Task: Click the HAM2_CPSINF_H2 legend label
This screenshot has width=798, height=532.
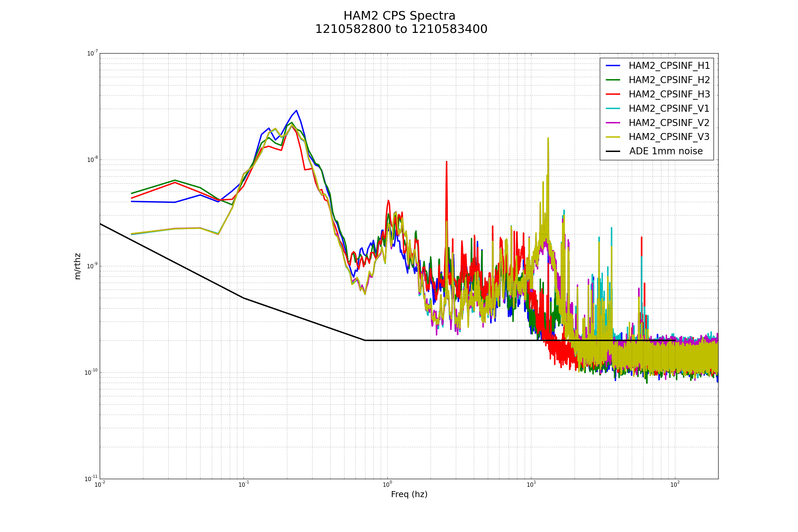Action: 669,80
